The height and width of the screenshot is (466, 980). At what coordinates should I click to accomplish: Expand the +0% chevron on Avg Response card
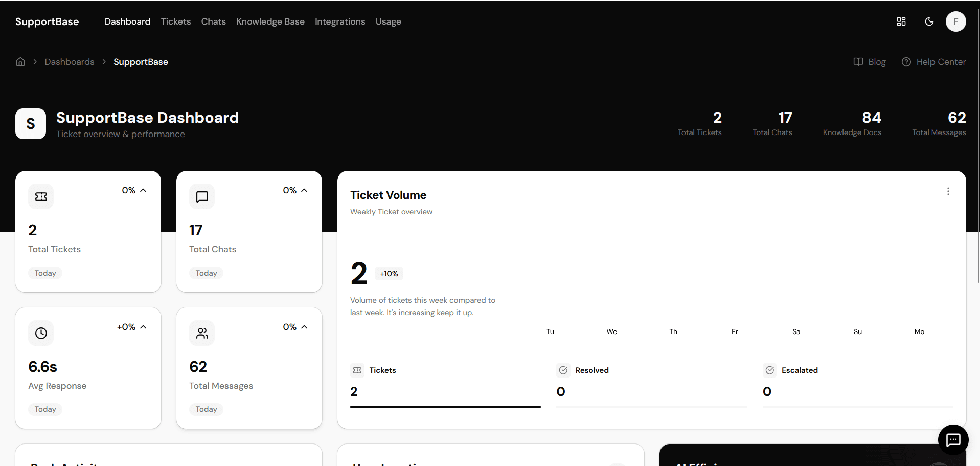[143, 326]
